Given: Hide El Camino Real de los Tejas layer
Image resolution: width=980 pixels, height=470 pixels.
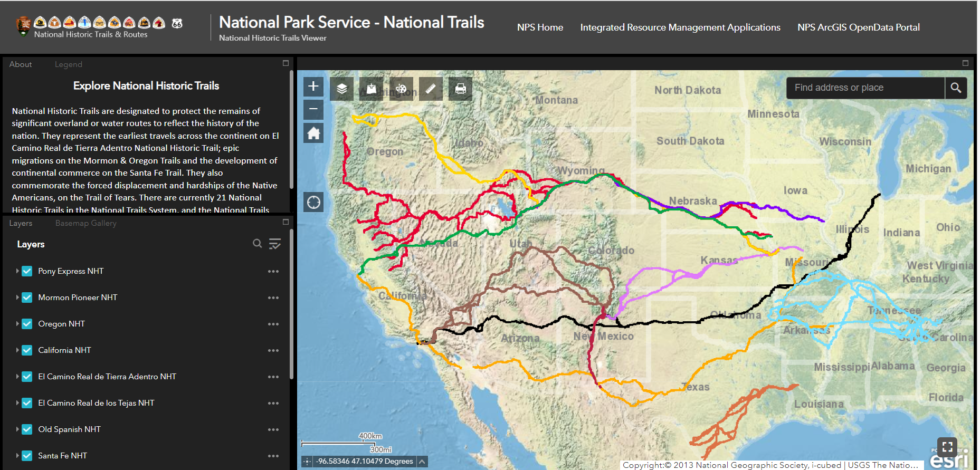Looking at the screenshot, I should [x=27, y=403].
